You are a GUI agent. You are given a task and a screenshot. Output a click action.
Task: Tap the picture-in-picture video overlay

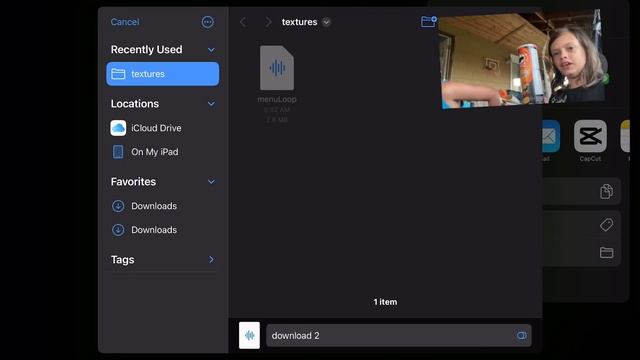click(x=522, y=59)
